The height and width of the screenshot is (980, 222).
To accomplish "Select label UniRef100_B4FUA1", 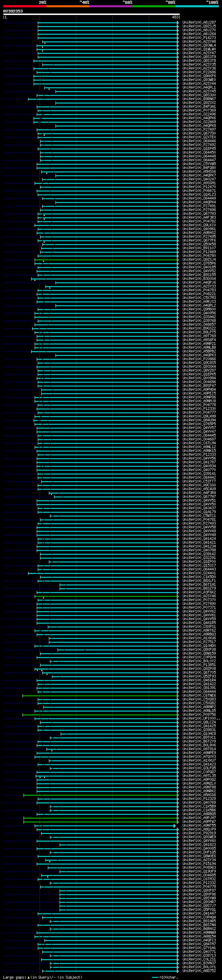I will click(x=199, y=106).
